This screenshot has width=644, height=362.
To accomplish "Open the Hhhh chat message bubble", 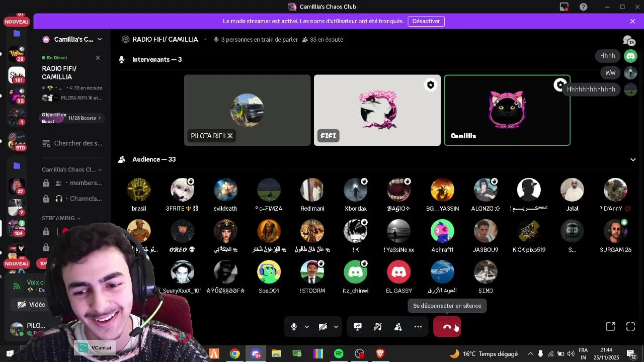I will (x=607, y=56).
